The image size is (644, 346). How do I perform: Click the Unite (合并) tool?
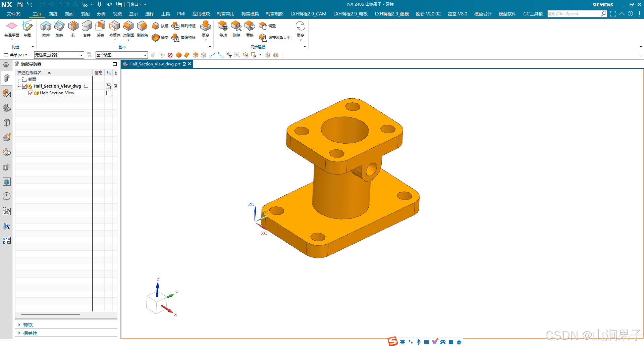point(87,30)
